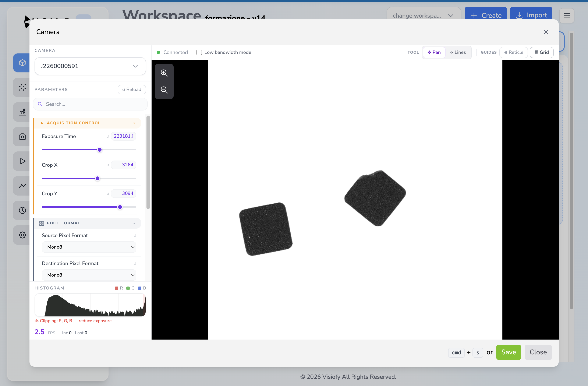Click the Exposure Time value field
Viewport: 588px width, 386px height.
pyautogui.click(x=124, y=136)
